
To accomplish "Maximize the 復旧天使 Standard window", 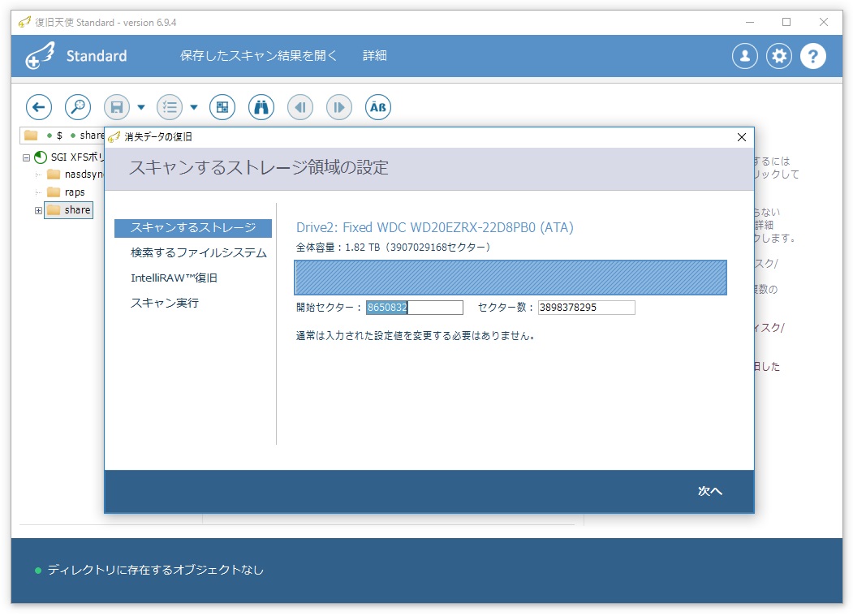I will pyautogui.click(x=786, y=22).
